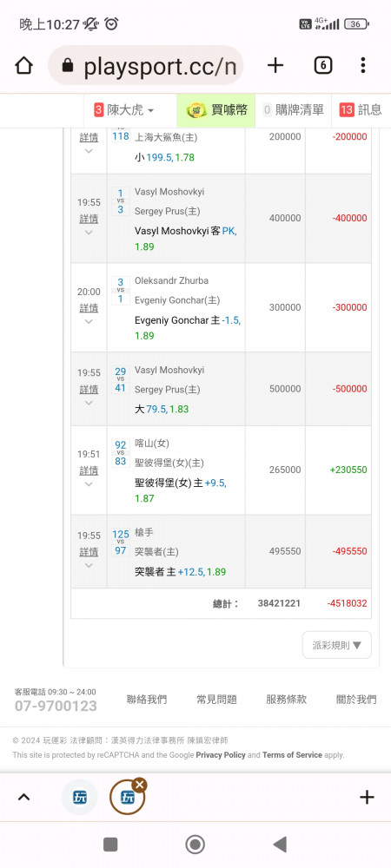This screenshot has height=868, width=391.
Task: Click 聯絡我們 footer link
Action: 147,699
